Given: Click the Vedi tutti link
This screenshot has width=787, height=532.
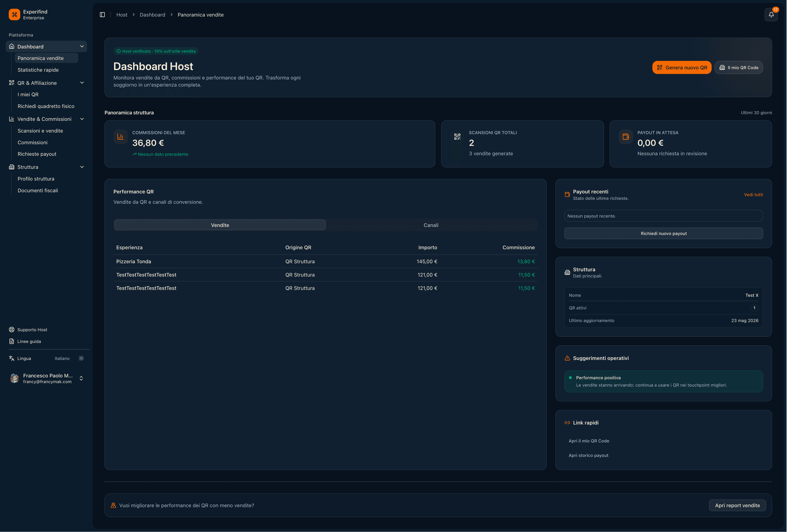Looking at the screenshot, I should point(753,194).
